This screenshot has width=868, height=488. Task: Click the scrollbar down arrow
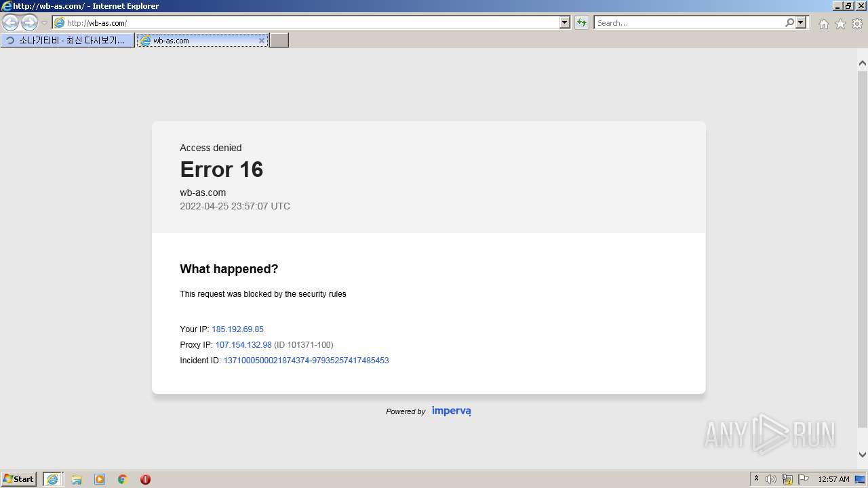pos(863,455)
